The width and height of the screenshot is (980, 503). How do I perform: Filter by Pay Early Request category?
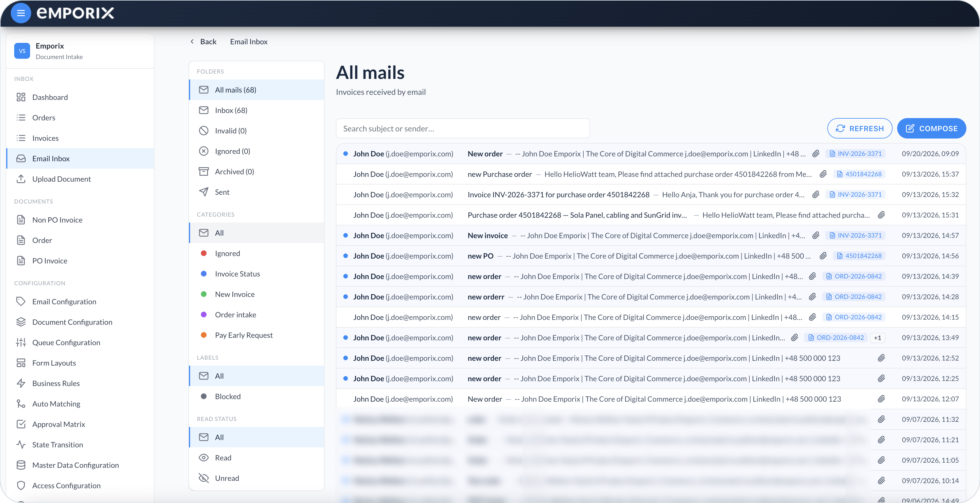point(256,335)
